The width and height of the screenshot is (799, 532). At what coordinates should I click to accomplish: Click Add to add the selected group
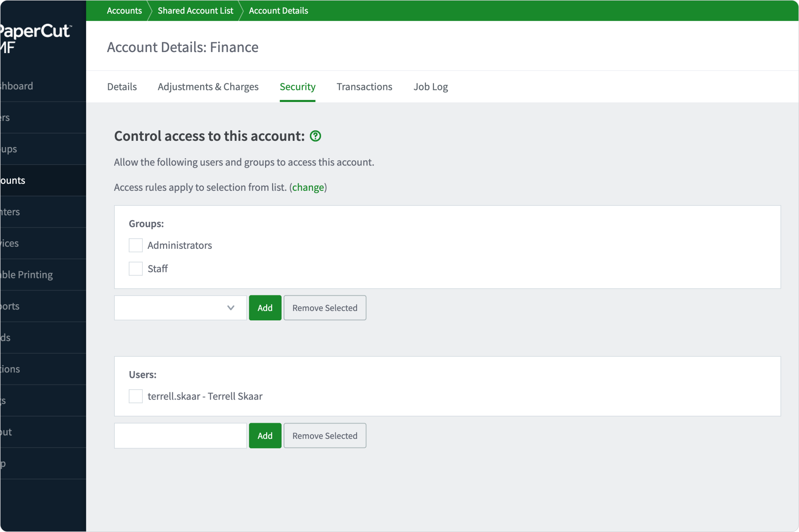tap(265, 308)
